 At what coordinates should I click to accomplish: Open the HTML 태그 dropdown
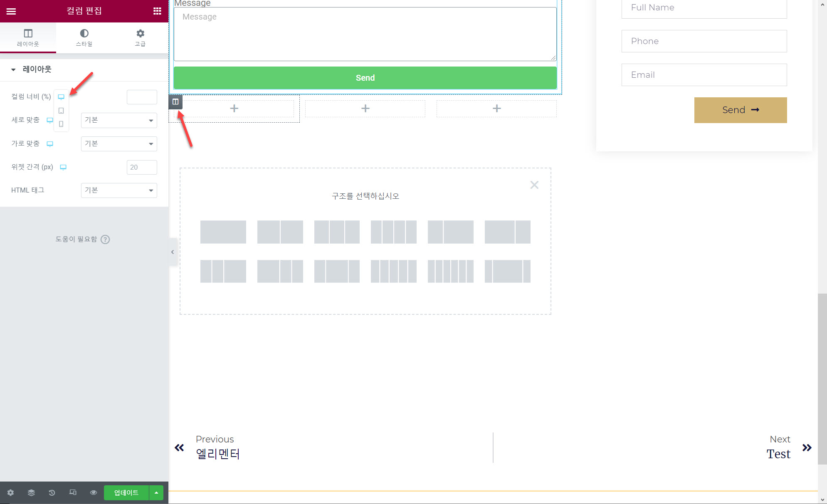(119, 190)
